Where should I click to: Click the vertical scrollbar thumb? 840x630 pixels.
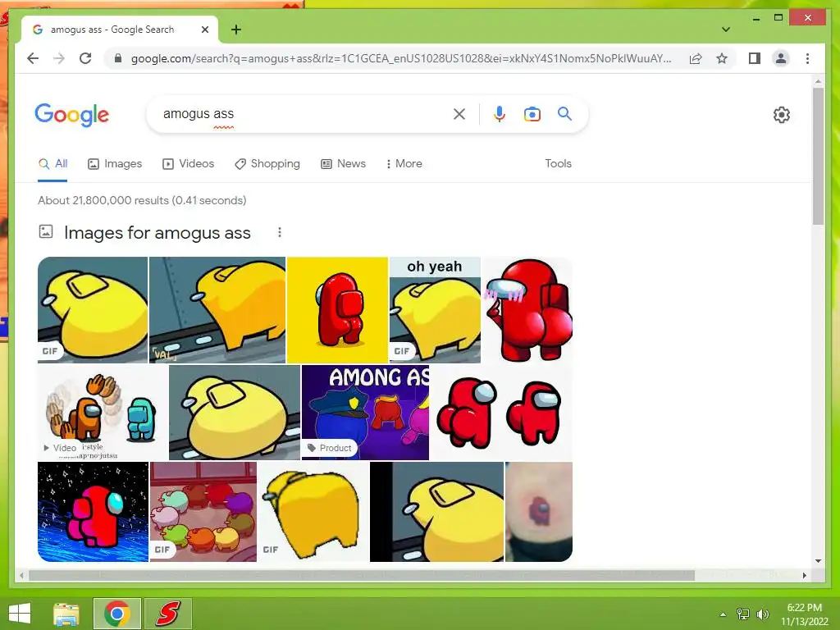[x=818, y=157]
